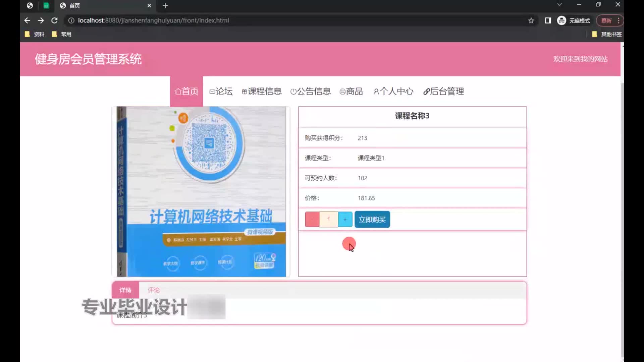Click the 健身房会员管理系统 site title

(x=88, y=59)
